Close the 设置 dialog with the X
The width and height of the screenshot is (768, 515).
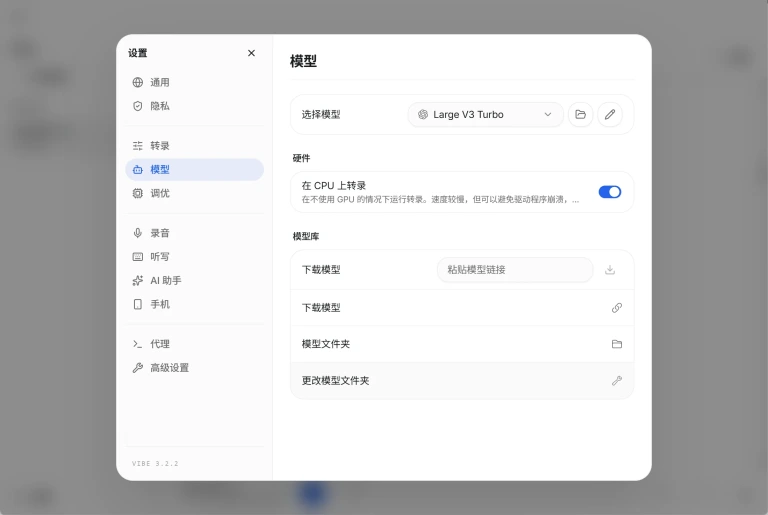[251, 53]
